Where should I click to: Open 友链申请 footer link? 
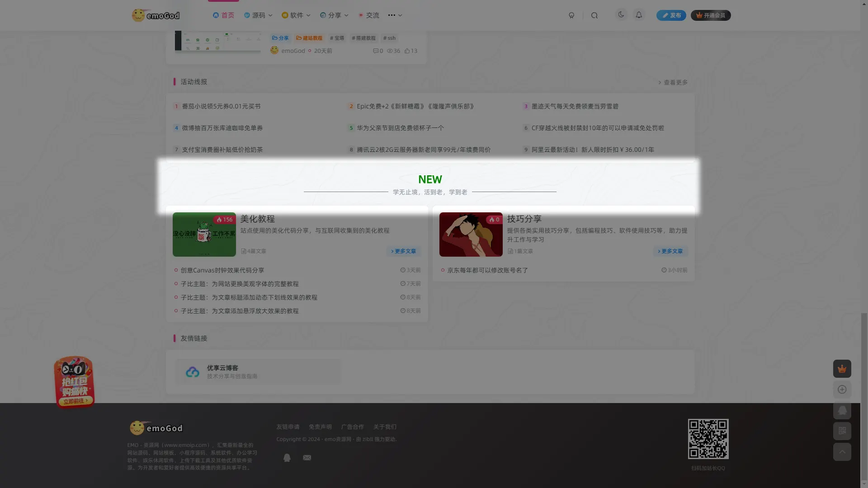(x=288, y=427)
